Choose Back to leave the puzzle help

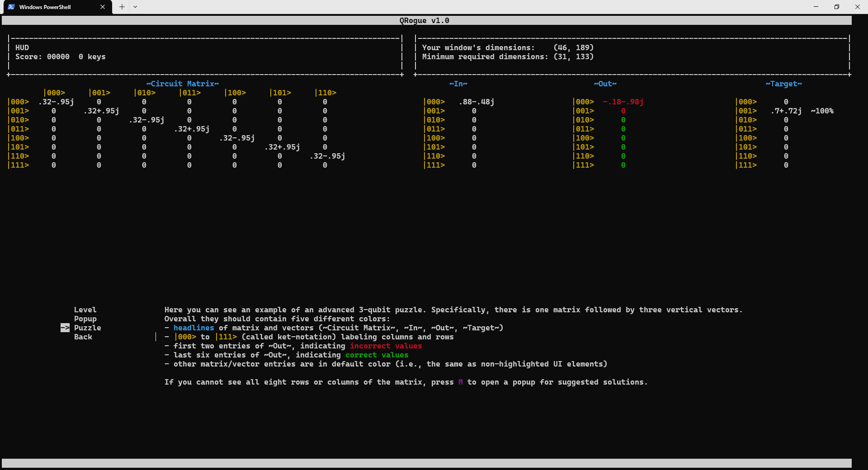[x=83, y=337]
